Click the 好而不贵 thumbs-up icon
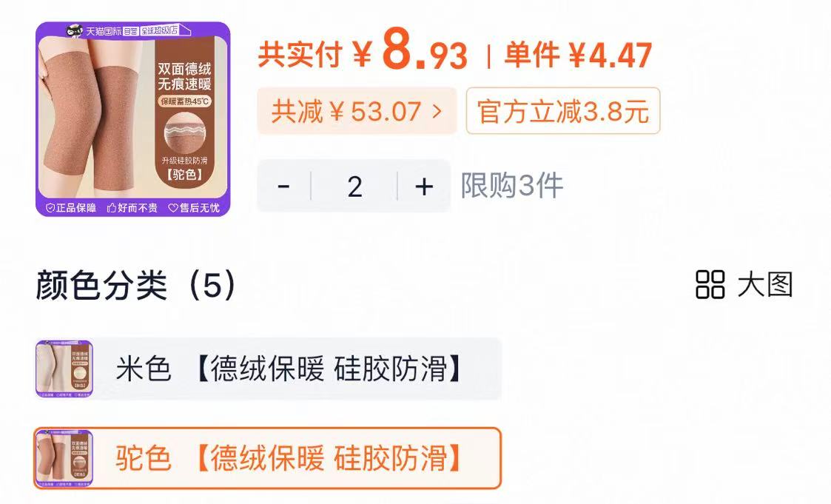 point(111,207)
